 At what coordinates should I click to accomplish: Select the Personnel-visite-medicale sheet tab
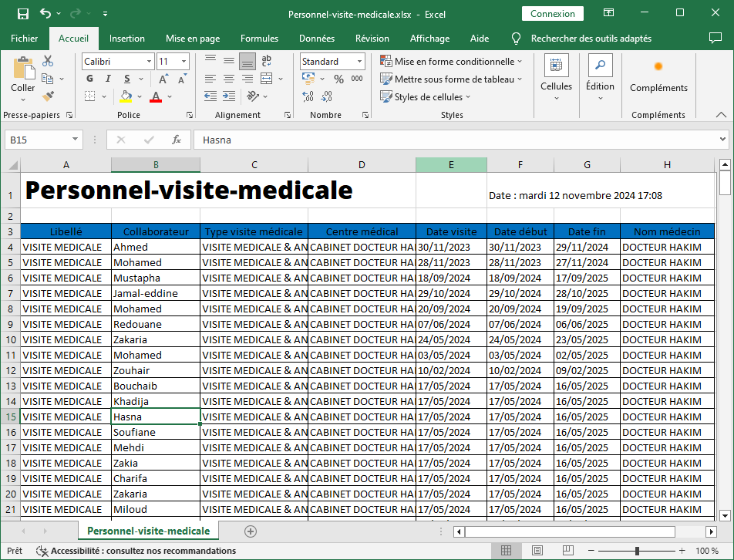(148, 531)
